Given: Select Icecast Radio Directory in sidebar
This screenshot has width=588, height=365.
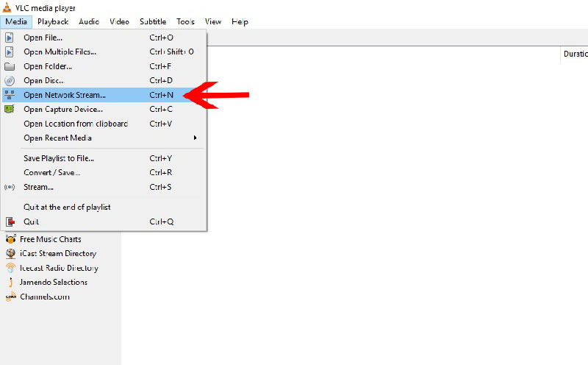Looking at the screenshot, I should (60, 268).
